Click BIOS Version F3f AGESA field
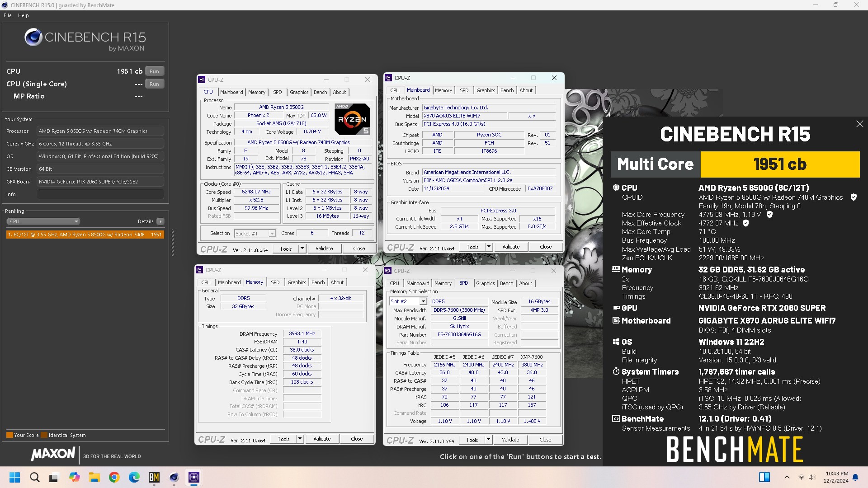The width and height of the screenshot is (868, 488). pos(489,180)
